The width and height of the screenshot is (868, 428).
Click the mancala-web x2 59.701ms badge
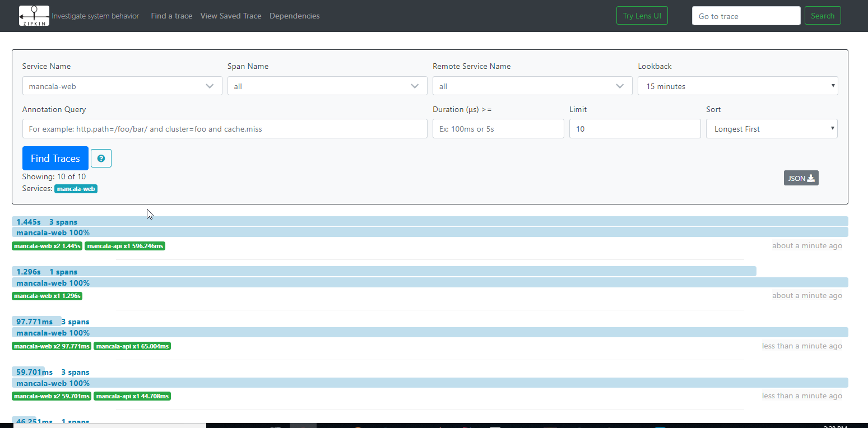(52, 396)
